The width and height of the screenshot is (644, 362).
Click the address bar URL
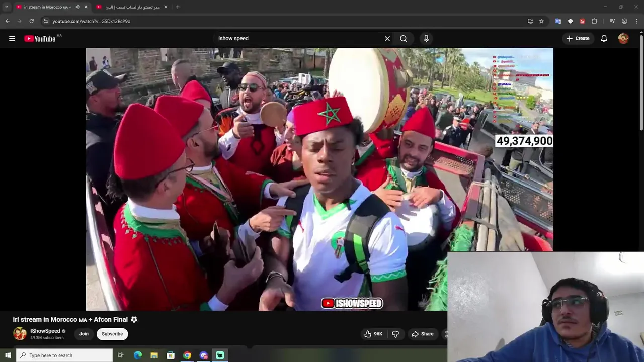click(91, 21)
